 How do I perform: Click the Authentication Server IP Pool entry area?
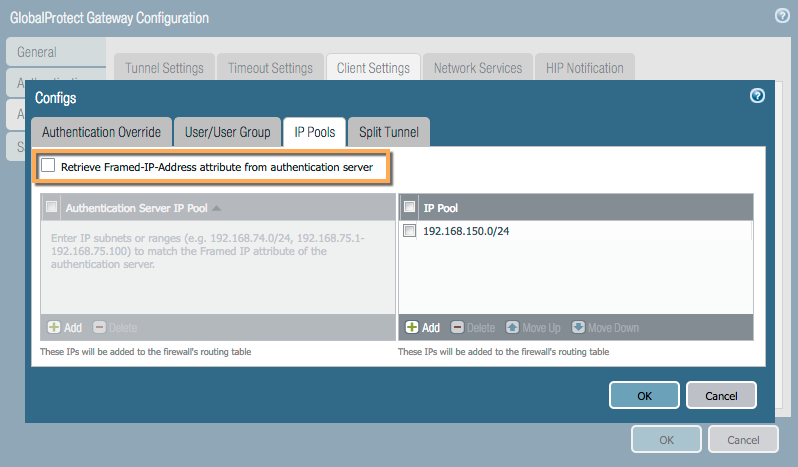218,267
